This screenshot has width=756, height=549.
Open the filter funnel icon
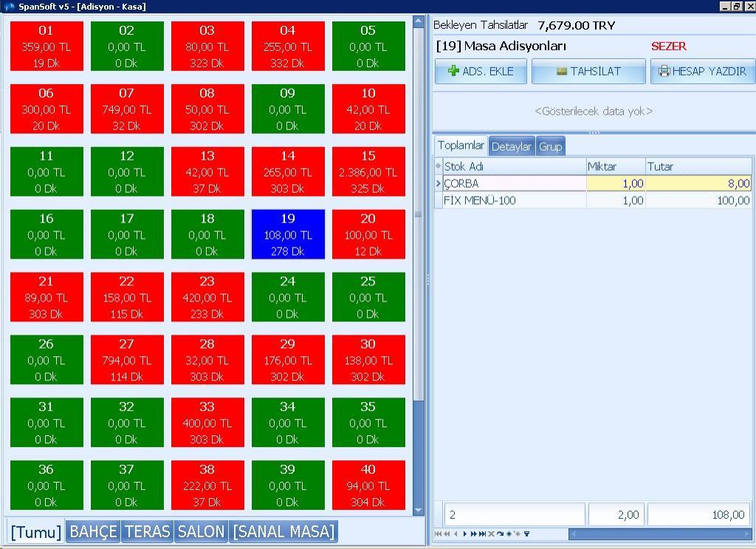click(x=526, y=533)
